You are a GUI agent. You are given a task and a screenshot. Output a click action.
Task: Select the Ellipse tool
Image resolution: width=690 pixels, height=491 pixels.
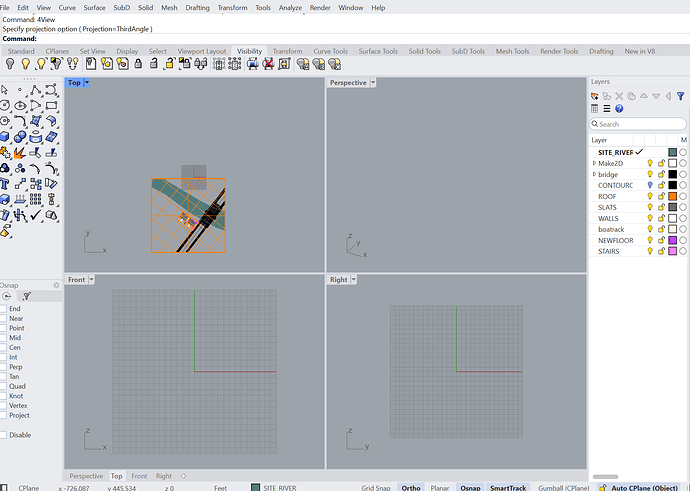(x=20, y=106)
